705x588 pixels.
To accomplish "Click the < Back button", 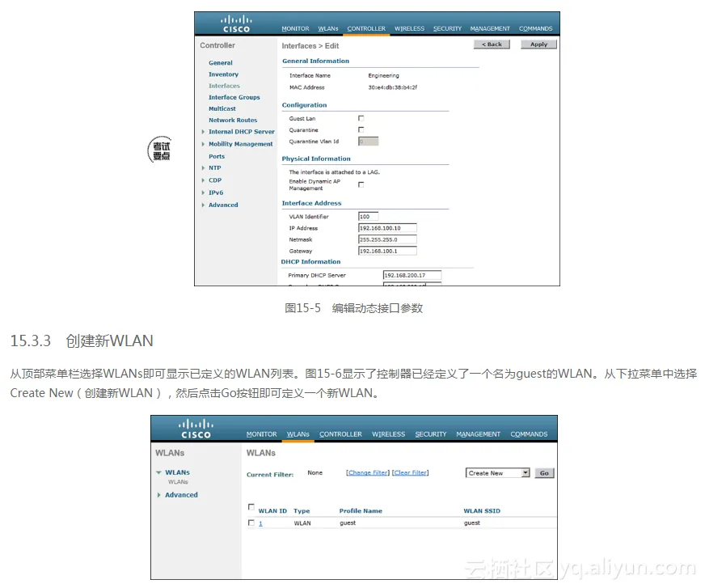I will click(492, 44).
